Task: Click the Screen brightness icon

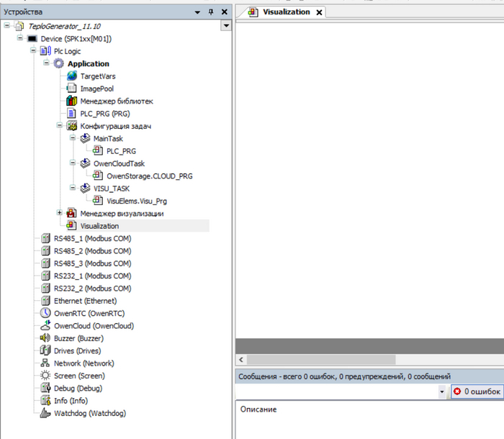Action: 45,376
